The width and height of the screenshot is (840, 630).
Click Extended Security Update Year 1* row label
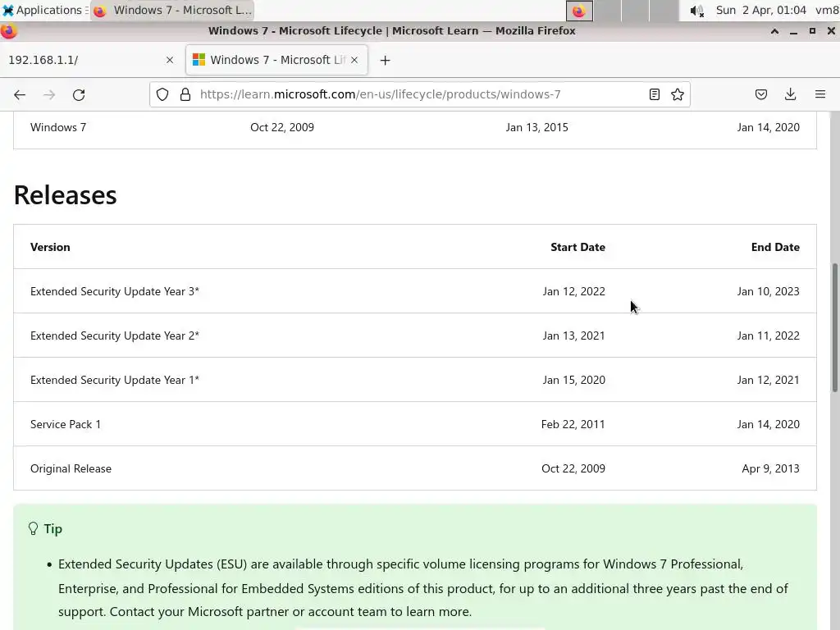click(115, 380)
